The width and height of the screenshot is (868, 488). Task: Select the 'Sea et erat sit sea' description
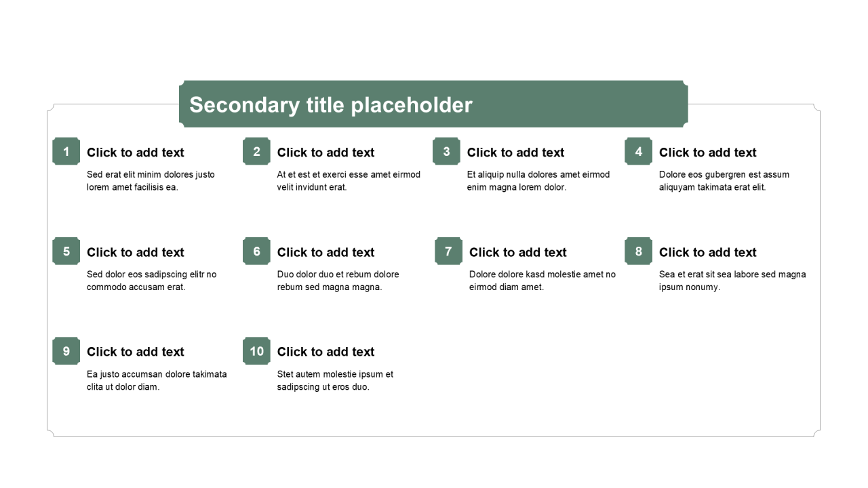pyautogui.click(x=732, y=281)
